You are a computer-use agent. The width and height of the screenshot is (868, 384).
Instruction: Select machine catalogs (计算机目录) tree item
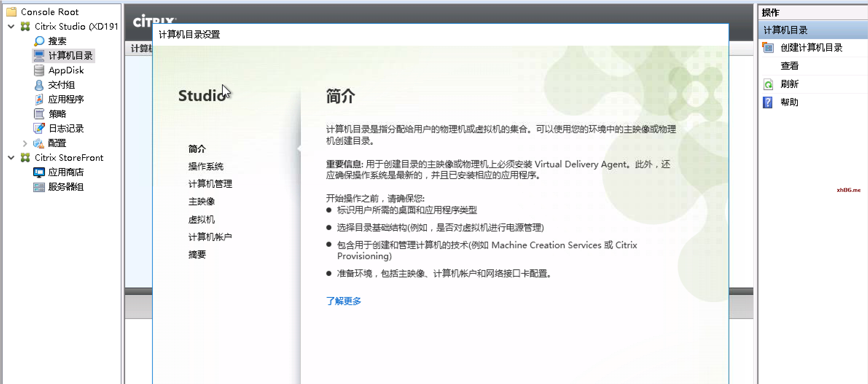[70, 56]
